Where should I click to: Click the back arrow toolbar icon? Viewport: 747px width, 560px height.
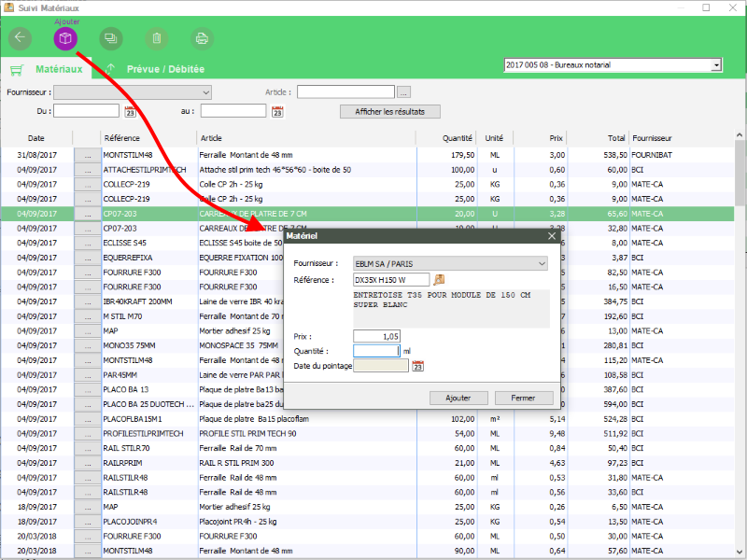(20, 38)
